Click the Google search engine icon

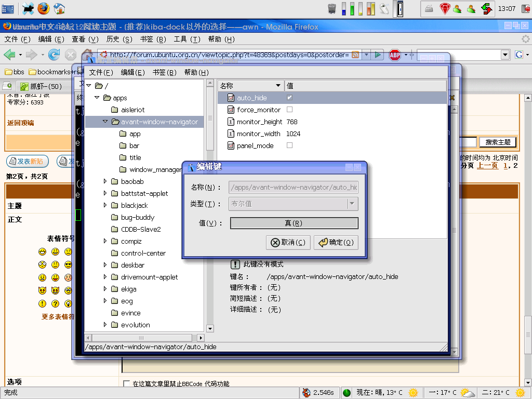tap(519, 55)
